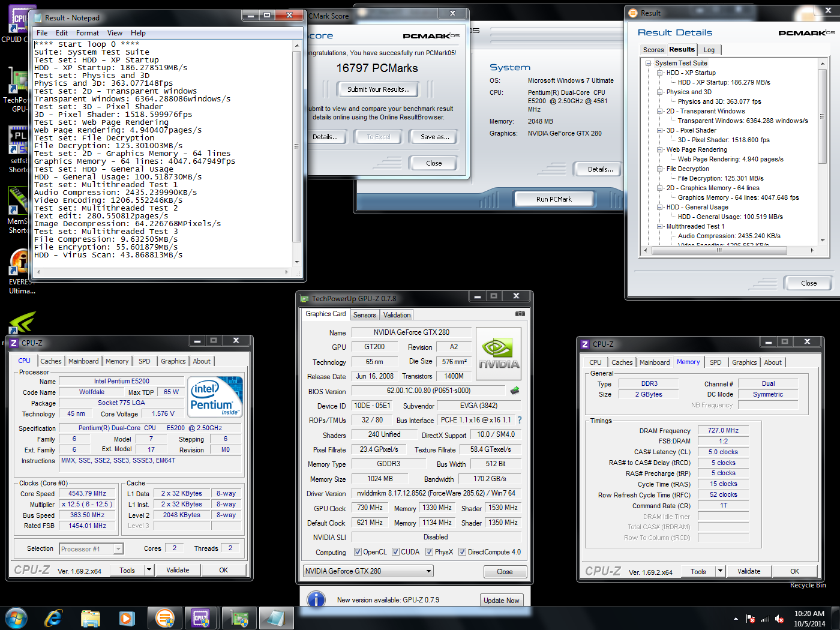Click Result tree horizontal scrollbar thumb

click(719, 250)
